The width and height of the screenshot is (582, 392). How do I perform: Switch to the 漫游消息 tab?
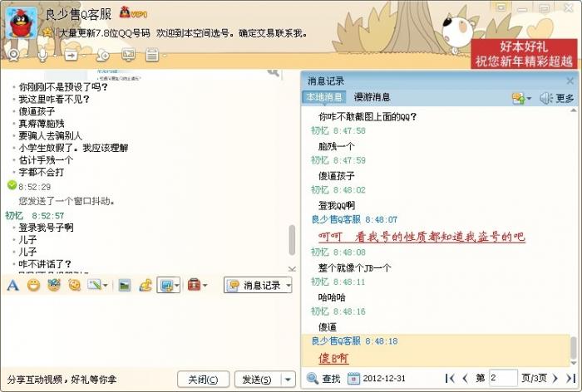[372, 97]
